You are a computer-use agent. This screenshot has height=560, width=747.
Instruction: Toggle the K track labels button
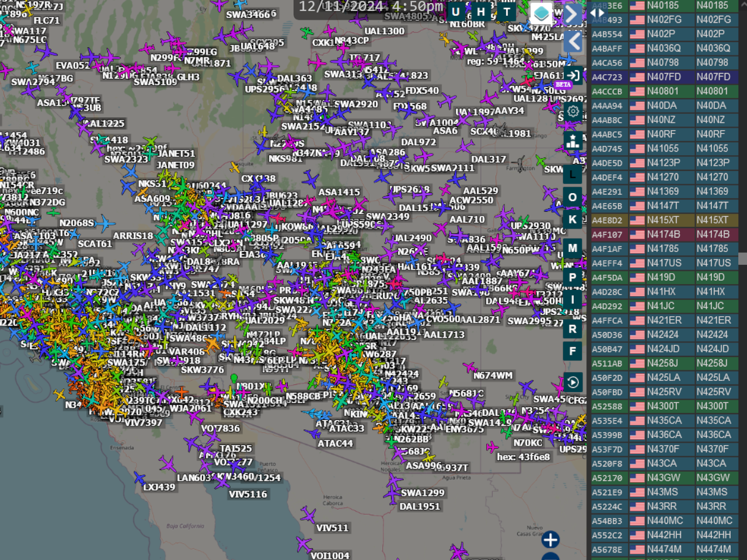click(573, 220)
